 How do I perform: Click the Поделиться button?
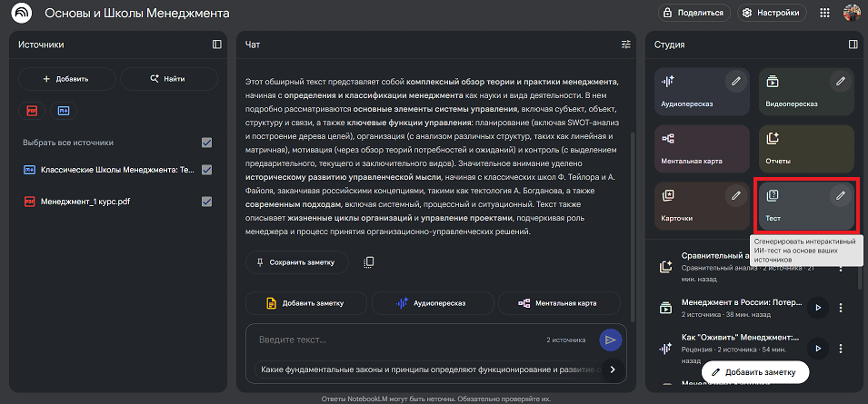[x=694, y=13]
